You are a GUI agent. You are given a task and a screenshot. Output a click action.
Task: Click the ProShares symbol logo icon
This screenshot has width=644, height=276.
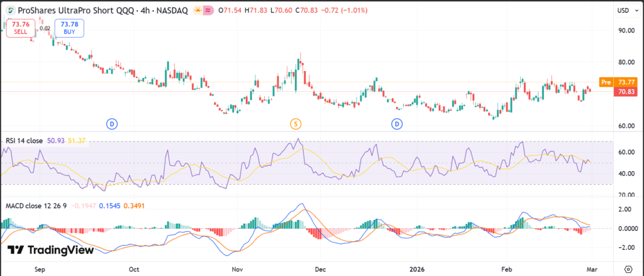8,10
